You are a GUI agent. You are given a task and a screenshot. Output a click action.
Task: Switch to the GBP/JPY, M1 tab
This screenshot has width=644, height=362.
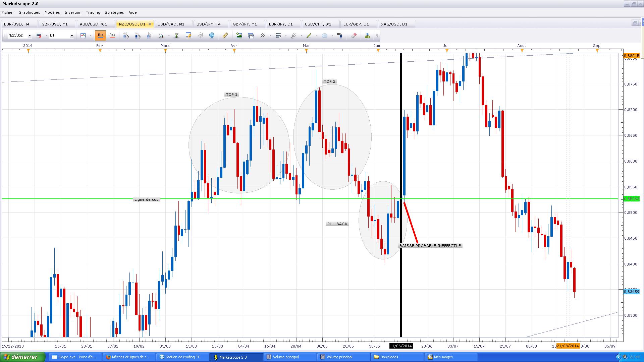(245, 24)
